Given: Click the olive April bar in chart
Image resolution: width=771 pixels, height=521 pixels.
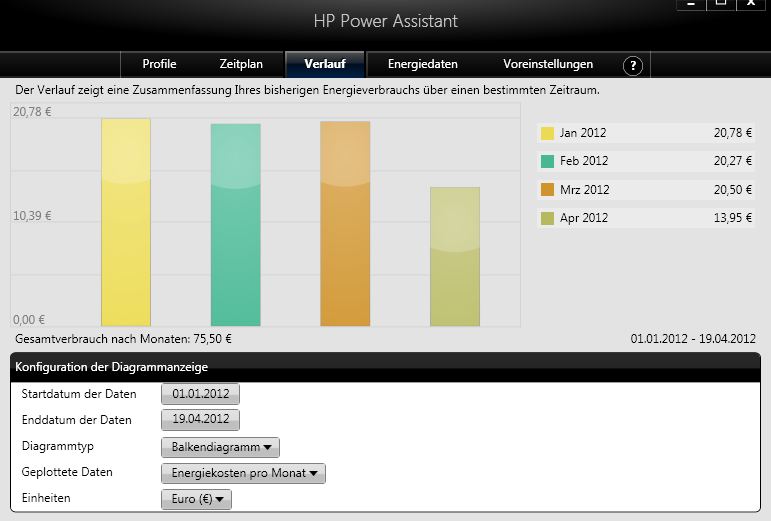Looking at the screenshot, I should click(455, 257).
